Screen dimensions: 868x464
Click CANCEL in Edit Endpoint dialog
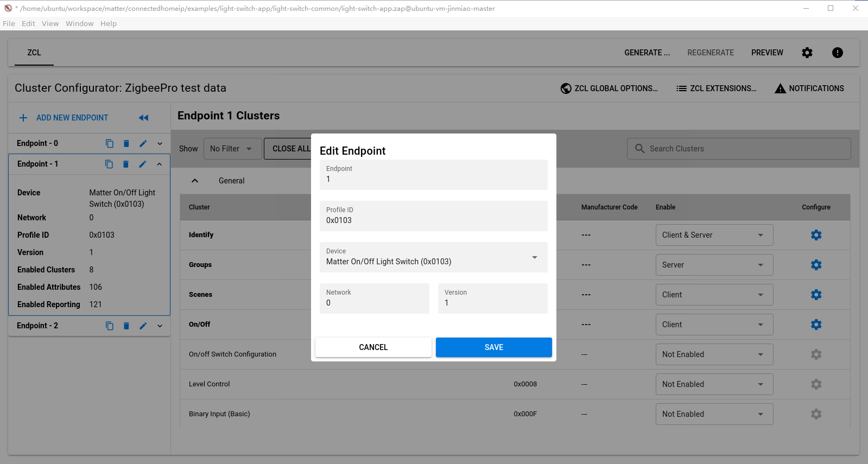[373, 347]
